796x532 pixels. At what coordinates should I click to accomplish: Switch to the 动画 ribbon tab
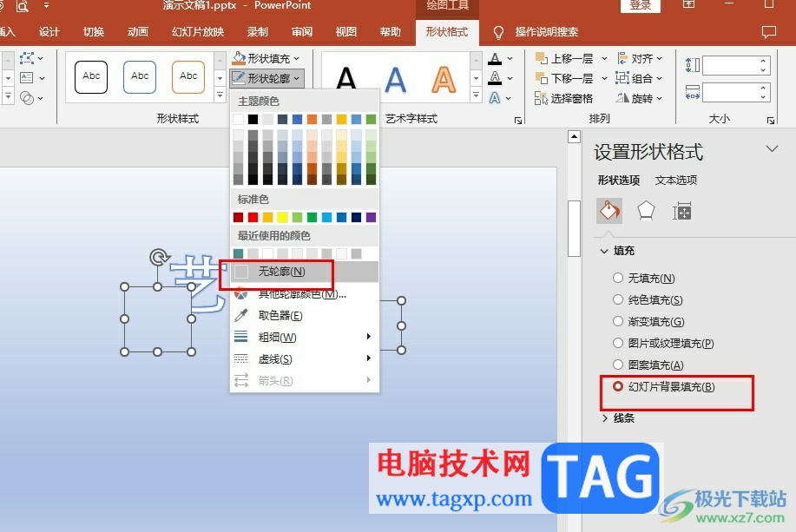[x=137, y=32]
